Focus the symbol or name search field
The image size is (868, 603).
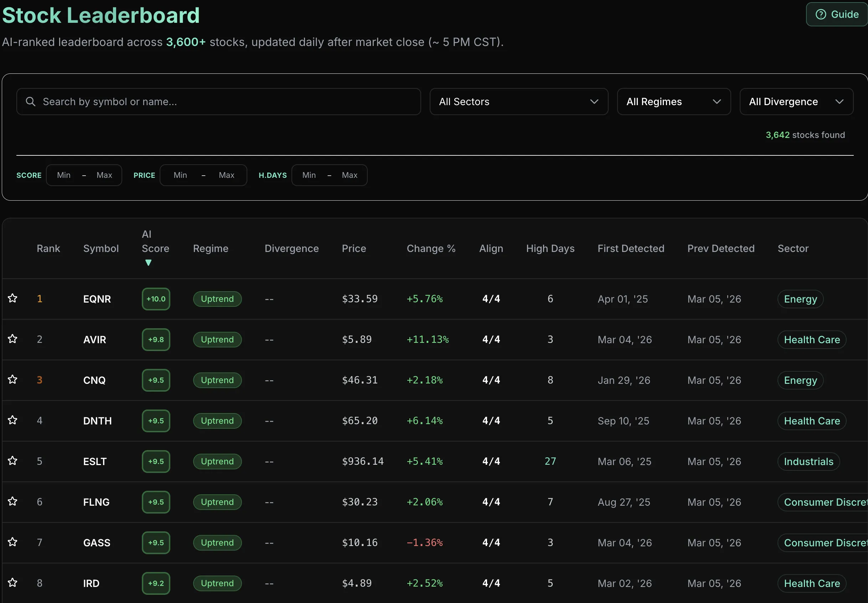point(219,102)
